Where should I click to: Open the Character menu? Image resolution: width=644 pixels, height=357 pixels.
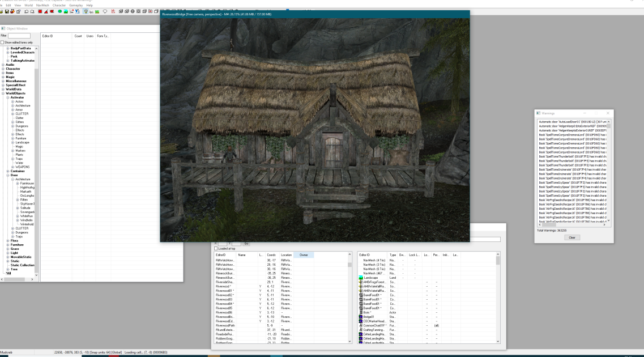coord(59,5)
